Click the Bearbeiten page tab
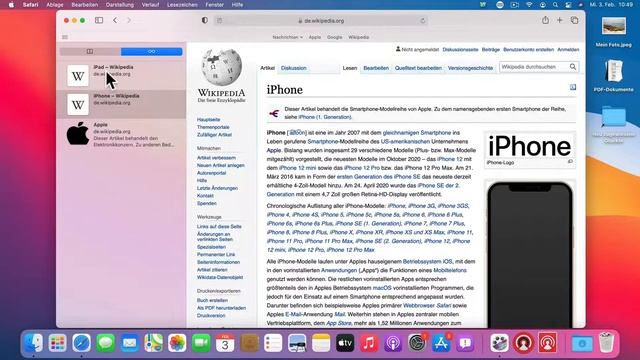 point(376,68)
